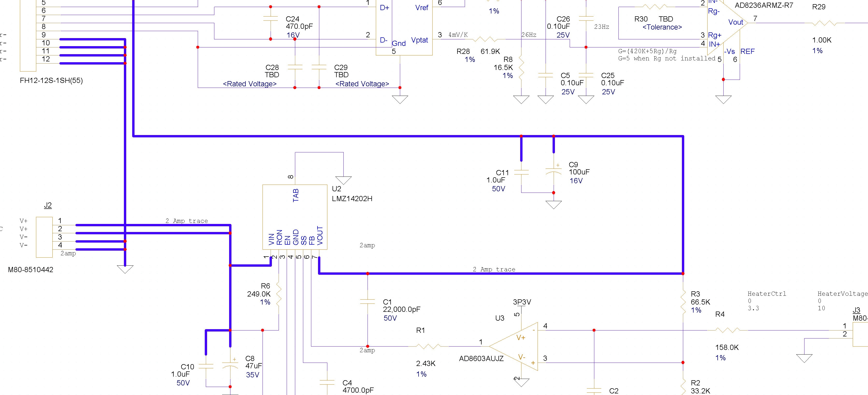The height and width of the screenshot is (395, 868).
Task: Click the 26Hz filter annotation
Action: click(x=529, y=35)
